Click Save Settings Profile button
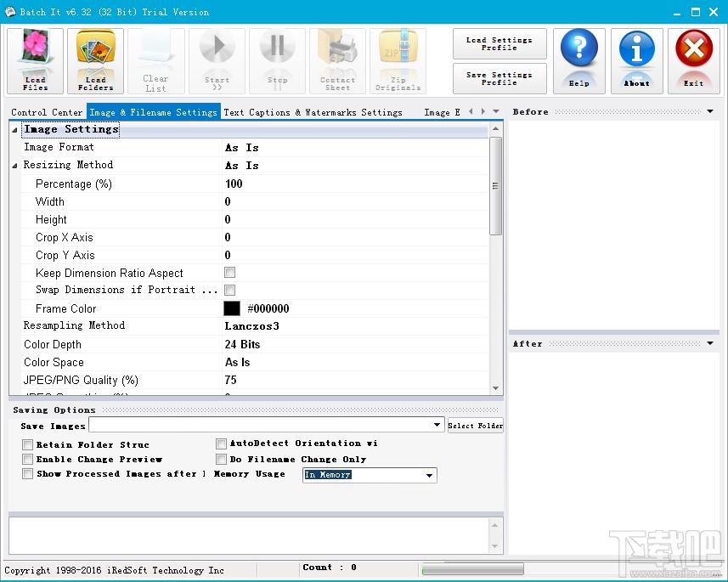Viewport: 728px width, 582px height. click(x=499, y=78)
